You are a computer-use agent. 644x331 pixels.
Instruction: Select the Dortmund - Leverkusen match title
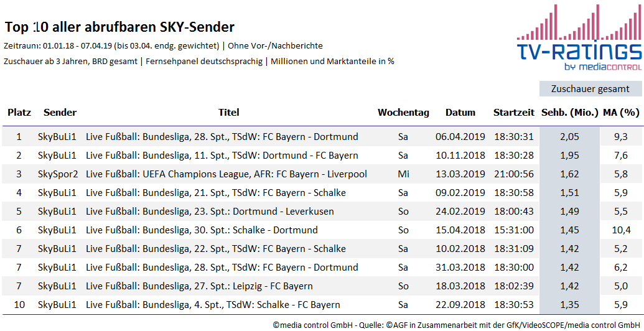210,212
